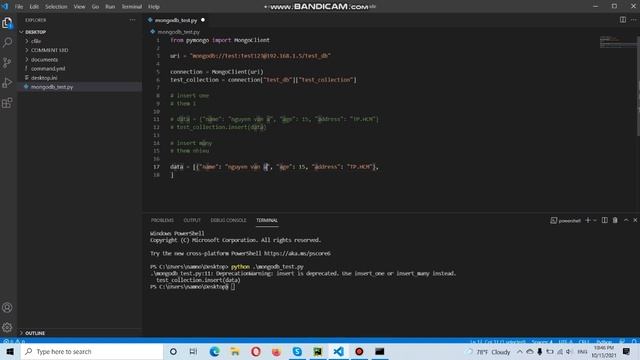Open Task View from the taskbar
640x360 pixels.
coord(193,351)
